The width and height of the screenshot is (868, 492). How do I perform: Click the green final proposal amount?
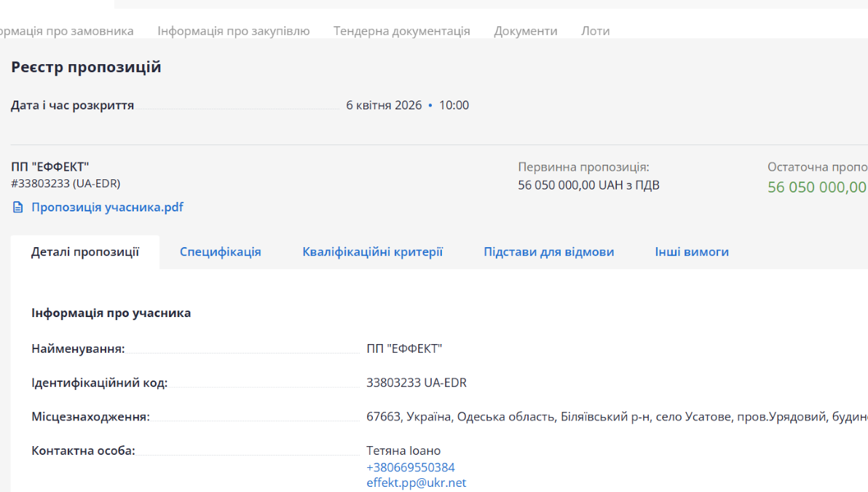point(816,187)
